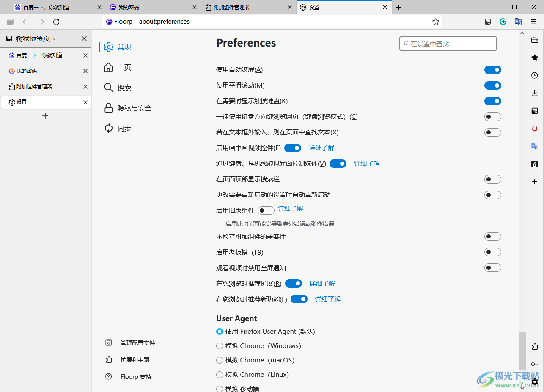Open the Google Translate extension icon
Screen dimensions: 544x392
point(518,22)
